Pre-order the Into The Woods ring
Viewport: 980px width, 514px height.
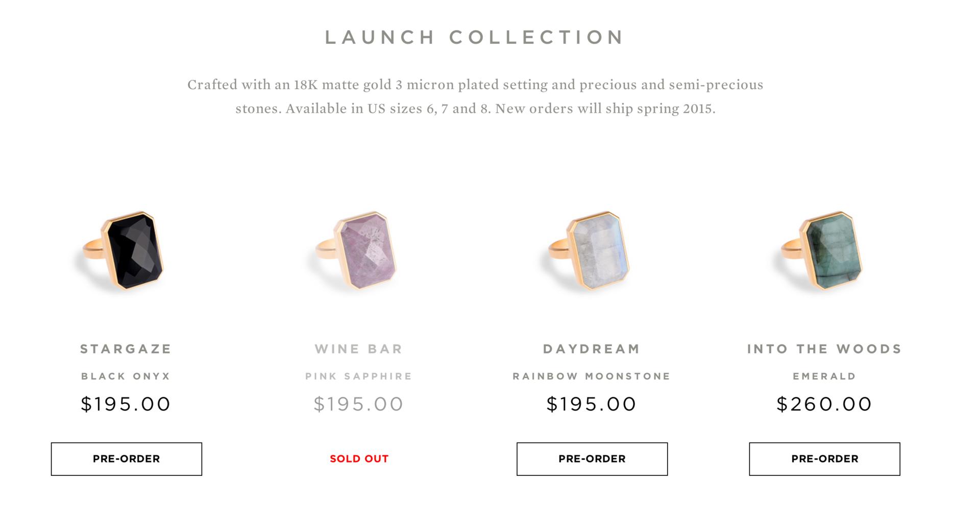(x=824, y=459)
